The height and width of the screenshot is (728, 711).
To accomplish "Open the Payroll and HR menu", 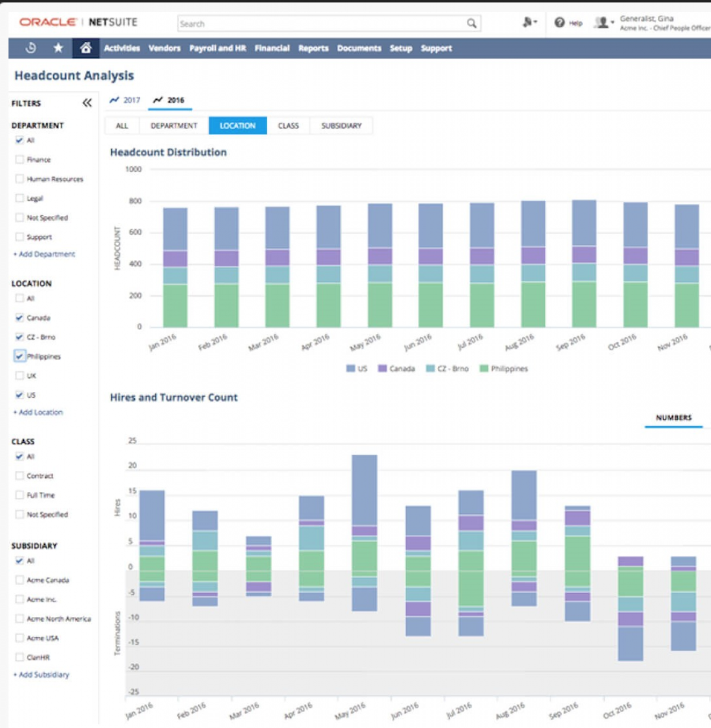I will point(217,48).
